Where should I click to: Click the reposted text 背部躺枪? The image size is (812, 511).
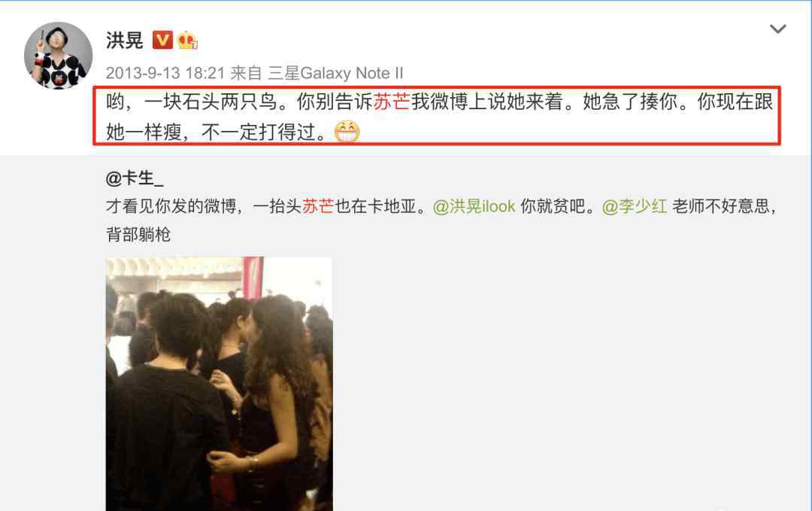pyautogui.click(x=138, y=234)
